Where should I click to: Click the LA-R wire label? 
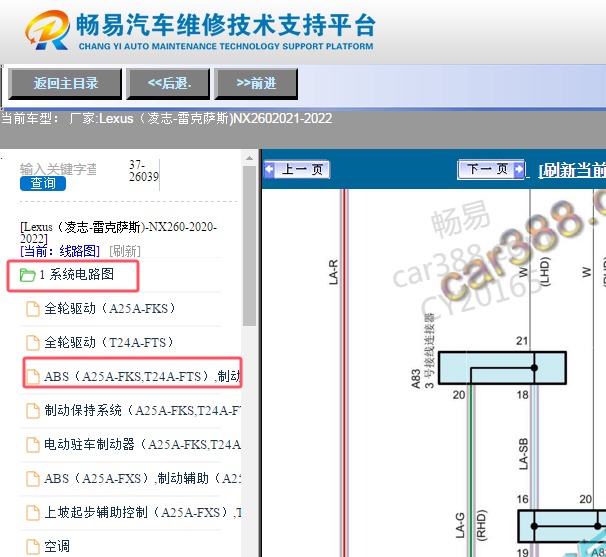coord(333,272)
